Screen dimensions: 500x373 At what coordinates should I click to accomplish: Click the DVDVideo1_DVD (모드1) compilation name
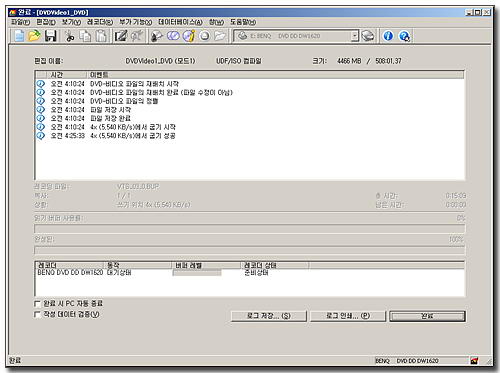pyautogui.click(x=160, y=61)
